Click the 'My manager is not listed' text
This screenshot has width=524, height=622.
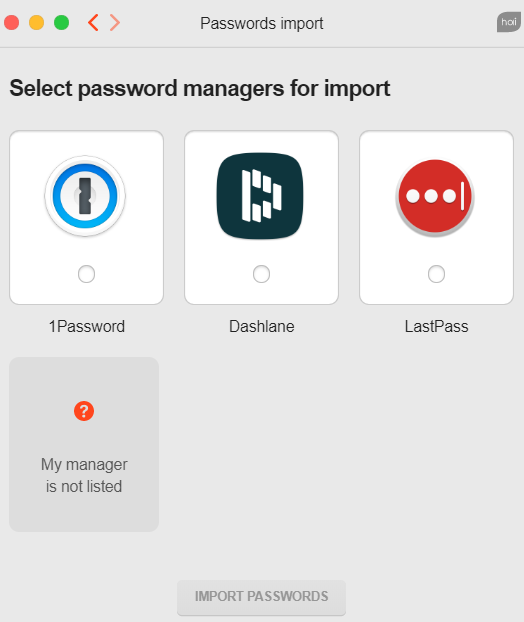click(x=84, y=475)
